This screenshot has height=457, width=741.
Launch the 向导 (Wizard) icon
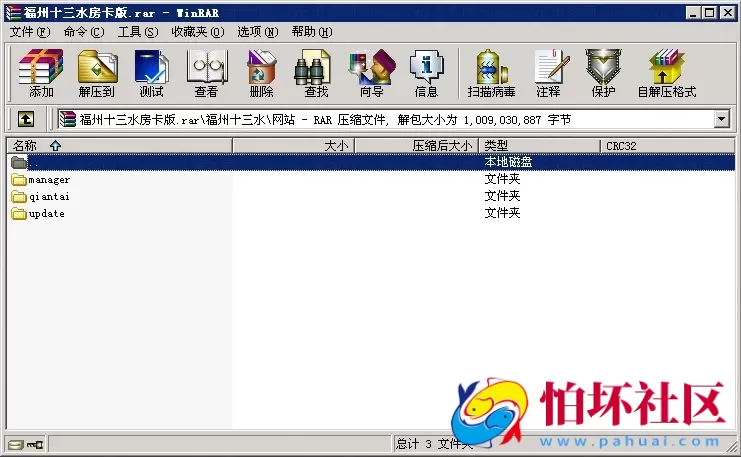[x=371, y=73]
